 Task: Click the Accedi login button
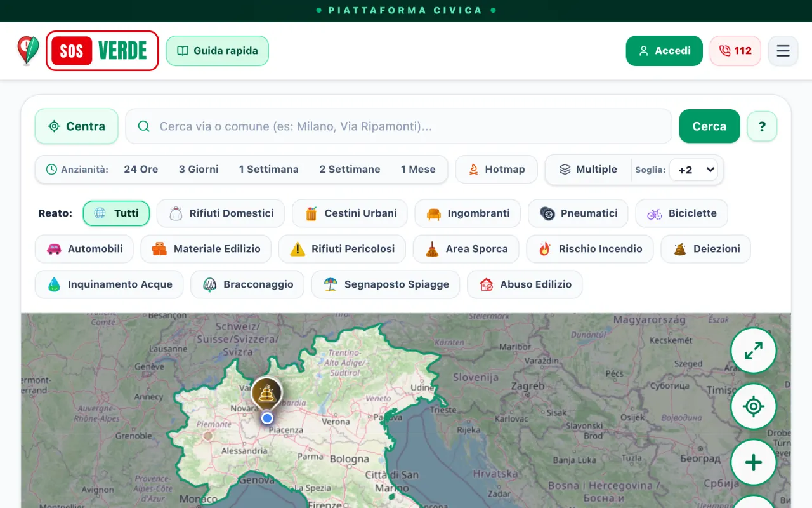coord(664,51)
